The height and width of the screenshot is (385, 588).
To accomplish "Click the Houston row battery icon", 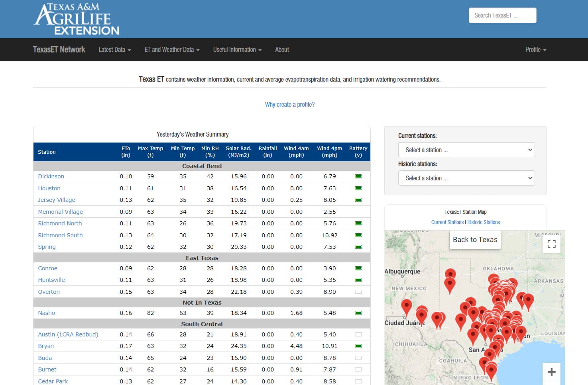I will click(358, 188).
